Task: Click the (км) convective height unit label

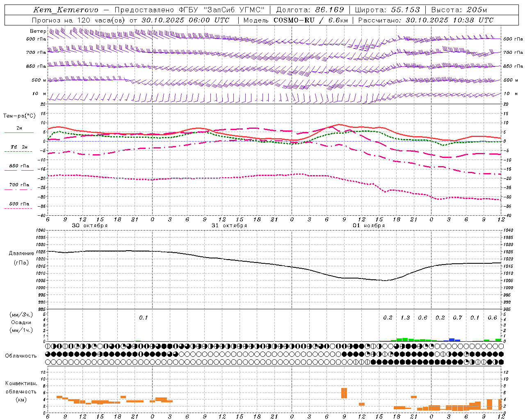Action: [x=21, y=399]
